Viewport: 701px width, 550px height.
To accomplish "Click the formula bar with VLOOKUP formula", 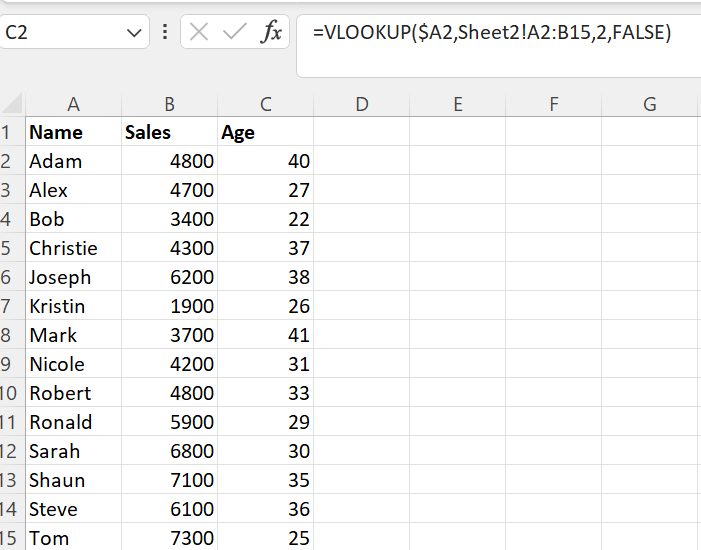I will [498, 46].
